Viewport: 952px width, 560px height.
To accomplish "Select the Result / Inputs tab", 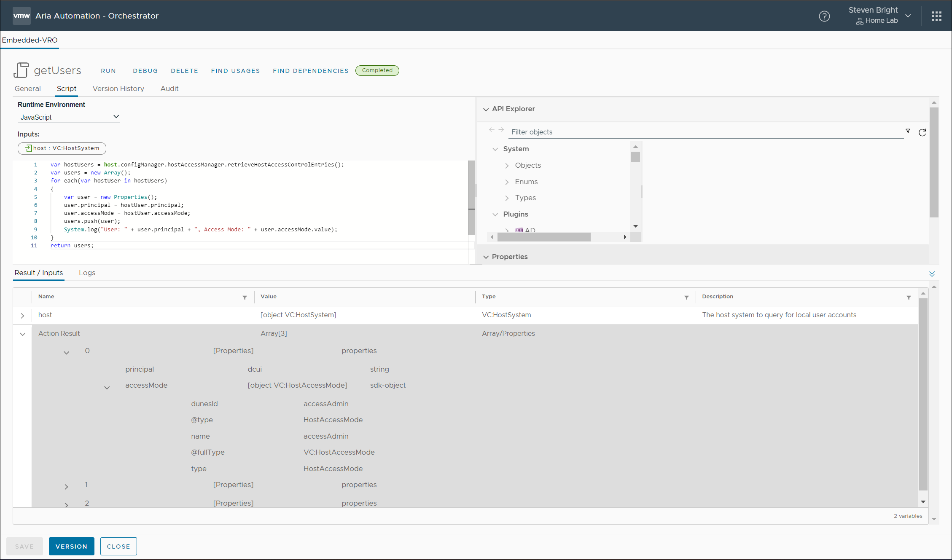I will pos(39,273).
